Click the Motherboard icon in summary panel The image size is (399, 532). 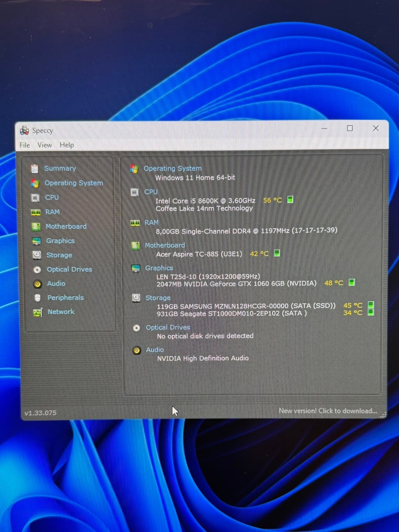(x=135, y=246)
